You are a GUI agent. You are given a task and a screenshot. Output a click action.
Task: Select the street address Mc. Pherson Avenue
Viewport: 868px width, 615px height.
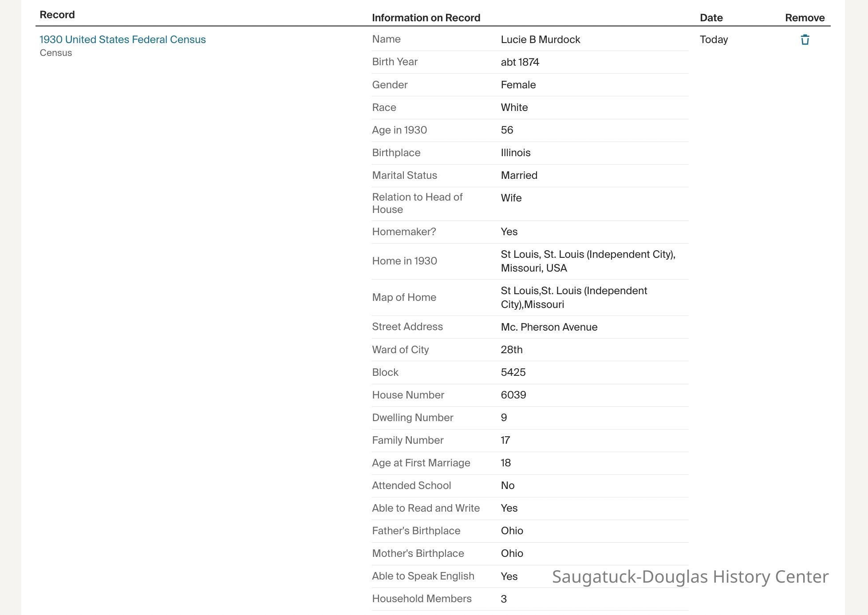coord(549,327)
